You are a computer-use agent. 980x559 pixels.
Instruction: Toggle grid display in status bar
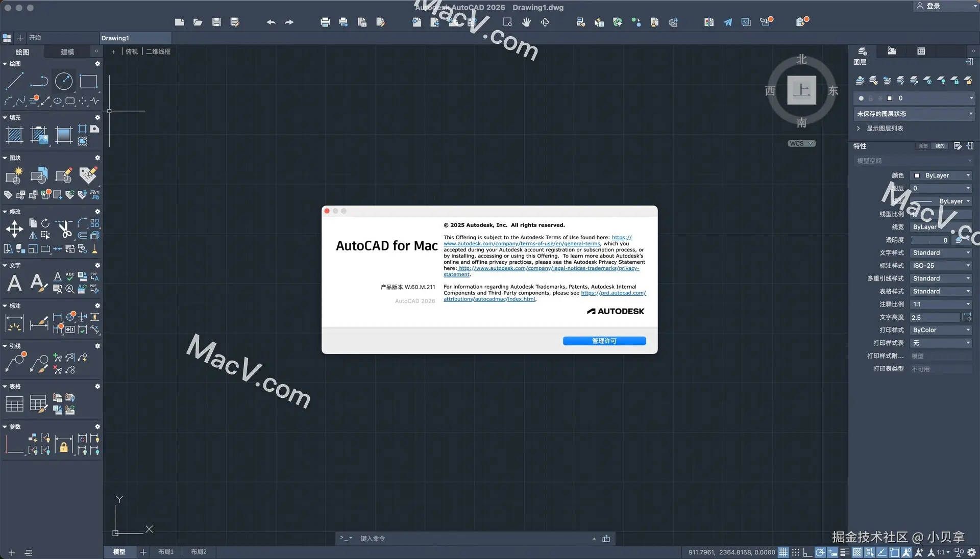(x=783, y=552)
